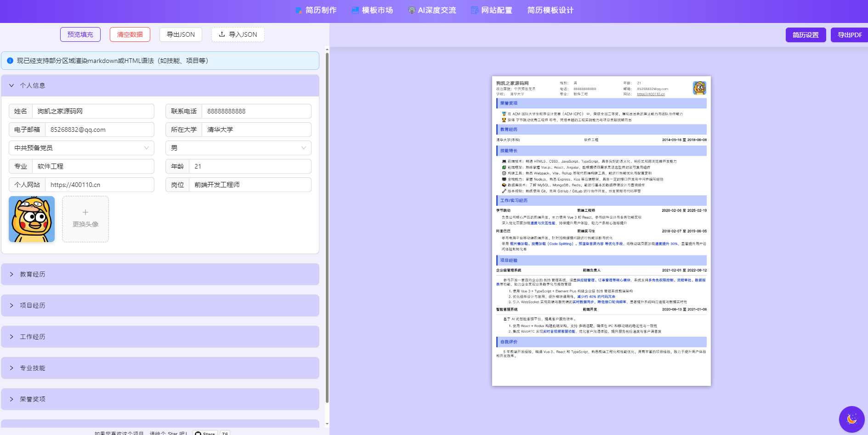Click the 简历制作 nav icon

[297, 10]
